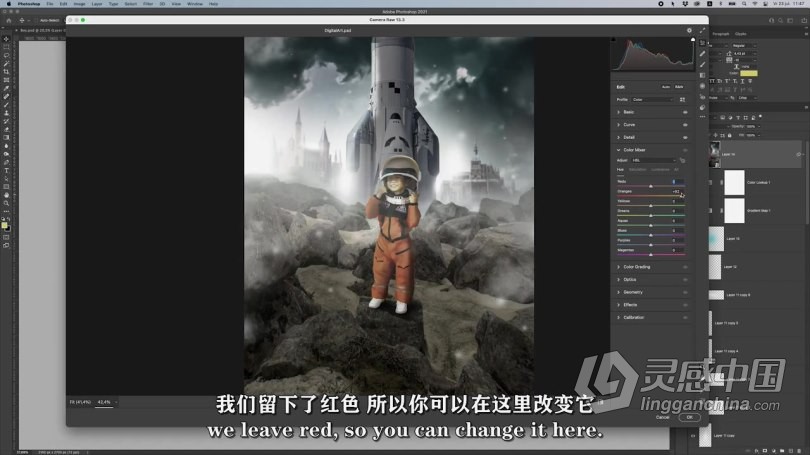Toggle visibility of the Calibration edits
Viewport: 810px width, 455px height.
pos(685,318)
